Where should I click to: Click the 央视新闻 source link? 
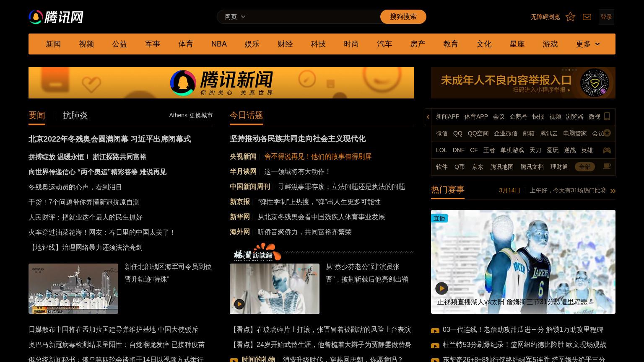tap(243, 156)
